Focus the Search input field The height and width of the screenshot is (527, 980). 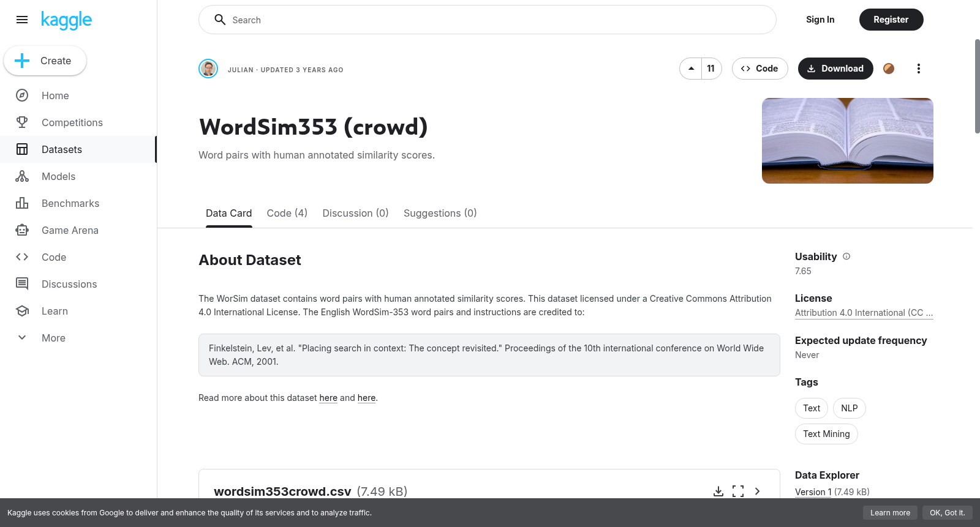pyautogui.click(x=488, y=20)
